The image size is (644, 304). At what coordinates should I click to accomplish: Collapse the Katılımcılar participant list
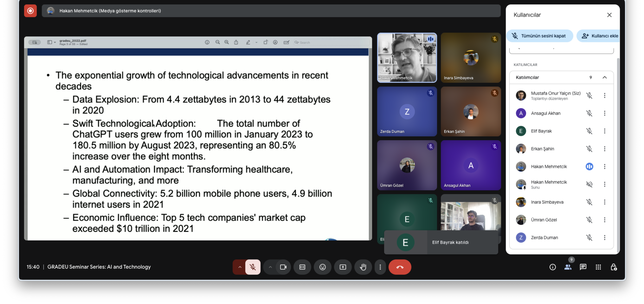pyautogui.click(x=605, y=77)
